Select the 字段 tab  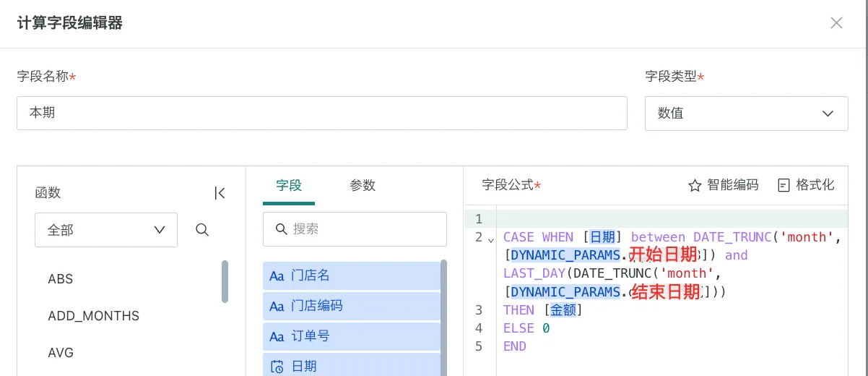click(x=289, y=185)
